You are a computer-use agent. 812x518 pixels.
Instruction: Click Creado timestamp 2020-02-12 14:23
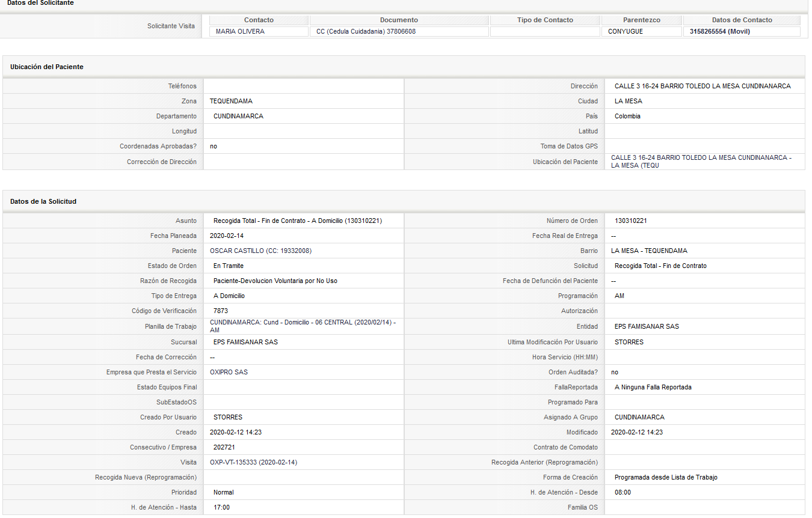(x=236, y=432)
